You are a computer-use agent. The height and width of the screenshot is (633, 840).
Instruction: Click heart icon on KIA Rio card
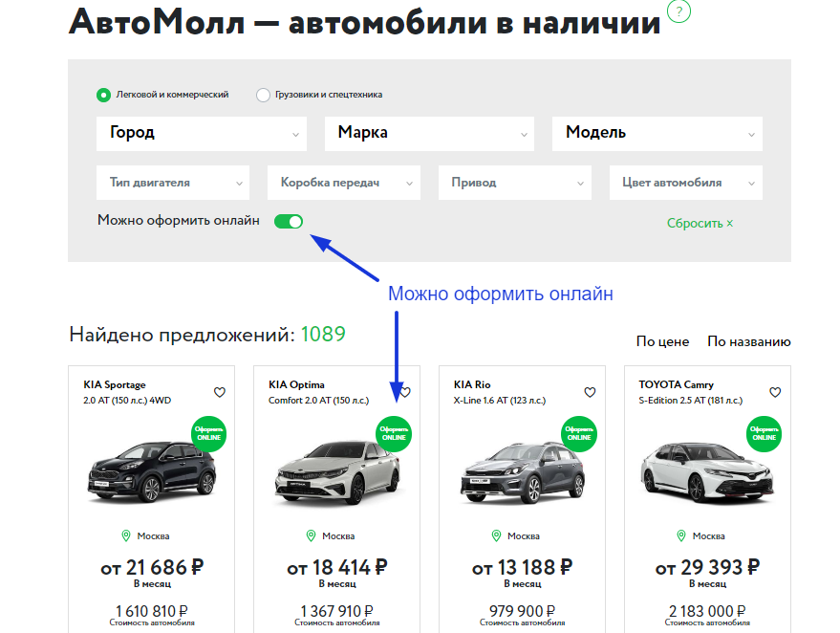point(590,392)
